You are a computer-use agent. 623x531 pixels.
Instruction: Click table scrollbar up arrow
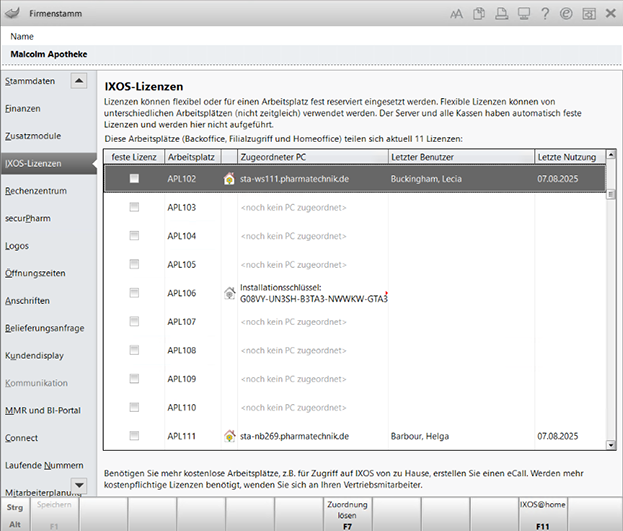(x=611, y=154)
